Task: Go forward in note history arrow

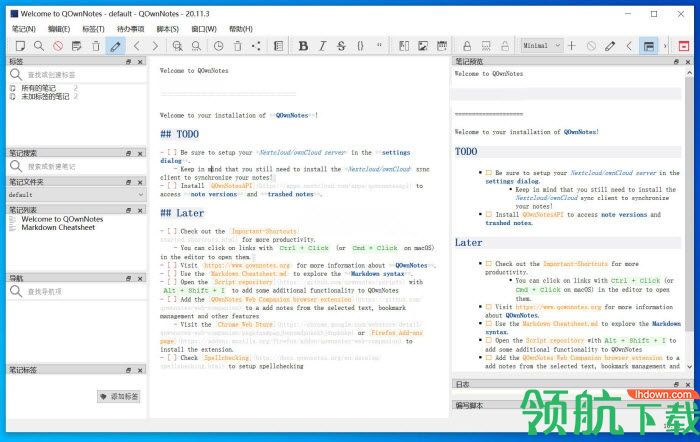Action: [155, 46]
